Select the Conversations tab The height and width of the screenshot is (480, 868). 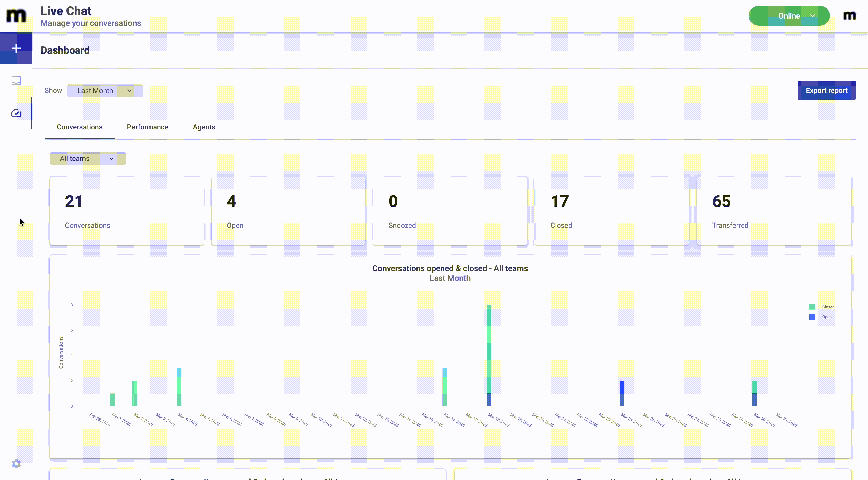(x=79, y=127)
